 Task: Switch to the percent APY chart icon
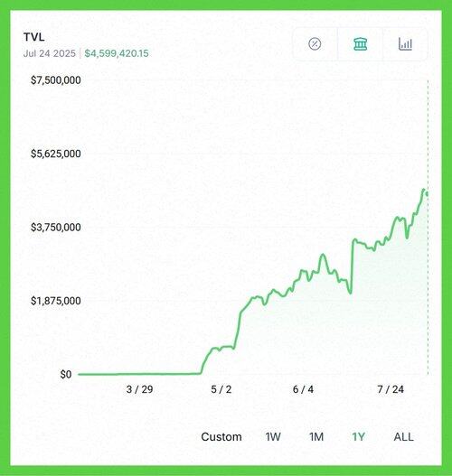pos(315,44)
